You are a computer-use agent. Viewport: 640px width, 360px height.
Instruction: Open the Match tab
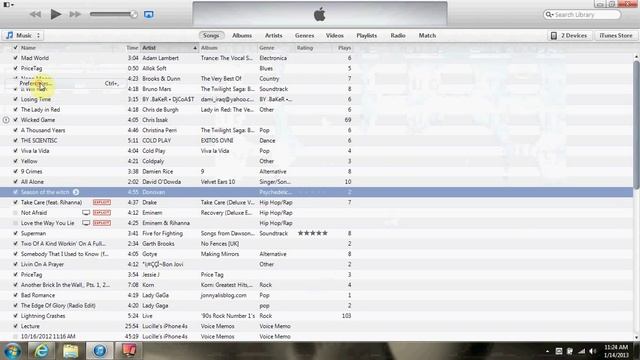427,36
